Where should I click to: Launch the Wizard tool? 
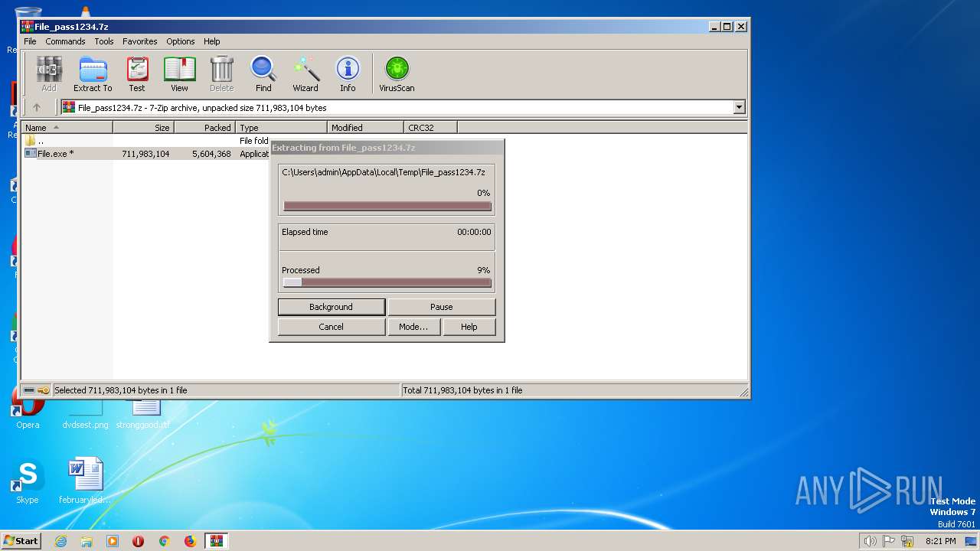coord(305,74)
